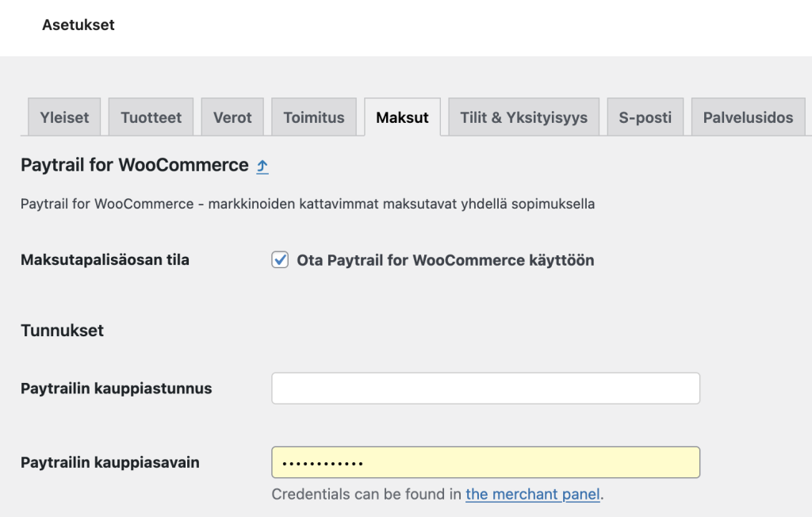Select the Toimitus tab
This screenshot has height=517, width=812.
coord(314,117)
